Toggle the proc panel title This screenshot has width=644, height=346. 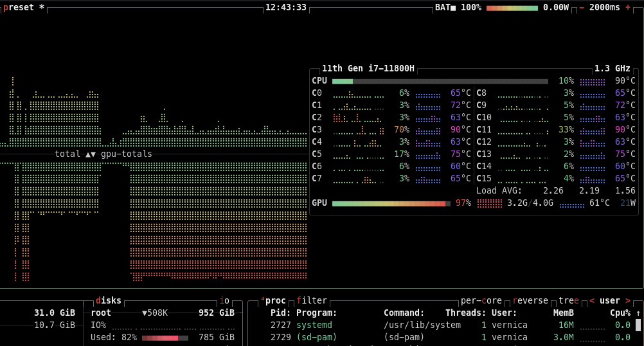coord(275,301)
